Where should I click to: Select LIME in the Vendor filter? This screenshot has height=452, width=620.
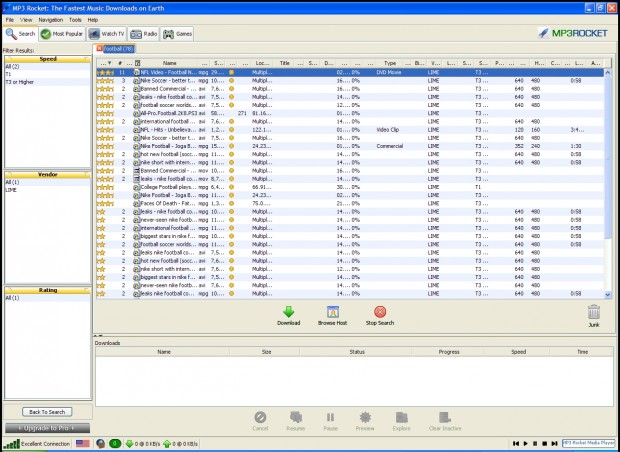(47, 190)
